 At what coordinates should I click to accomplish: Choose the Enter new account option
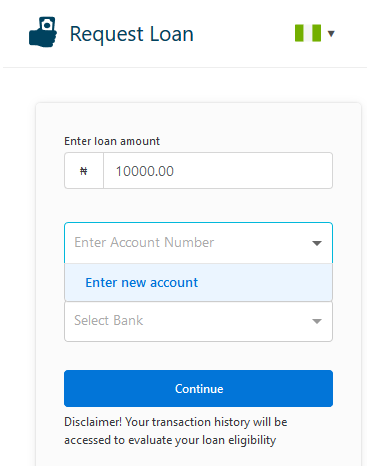click(x=198, y=283)
